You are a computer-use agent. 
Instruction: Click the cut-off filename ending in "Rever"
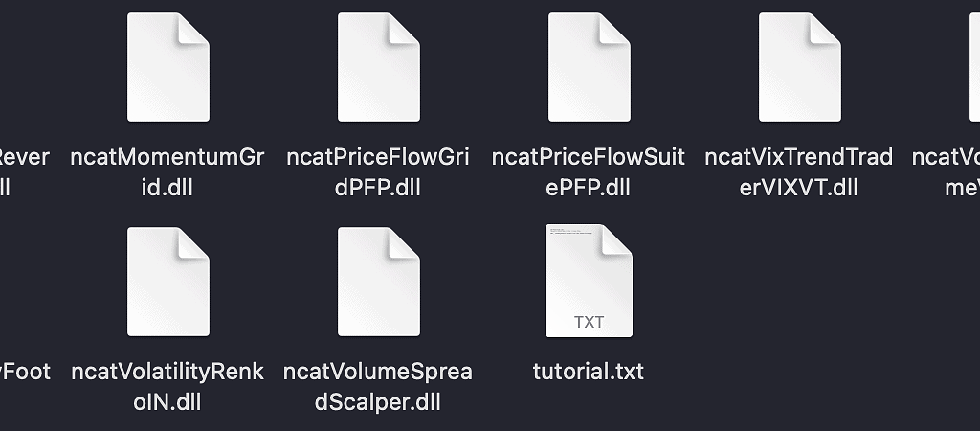coord(24,171)
